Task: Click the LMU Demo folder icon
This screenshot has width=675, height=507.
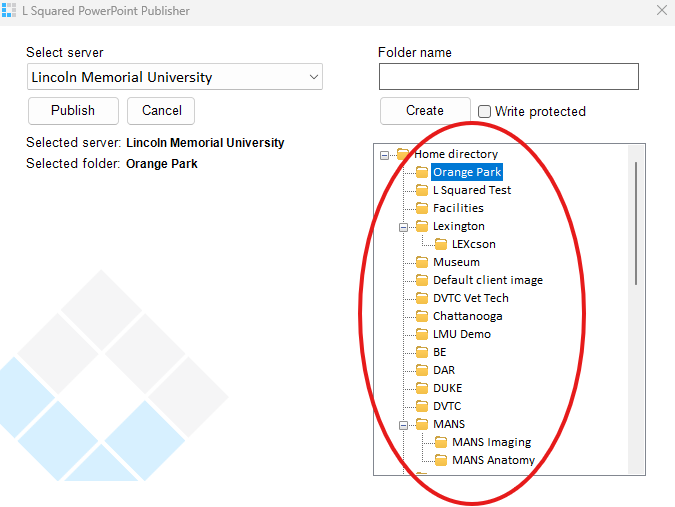Action: point(422,334)
